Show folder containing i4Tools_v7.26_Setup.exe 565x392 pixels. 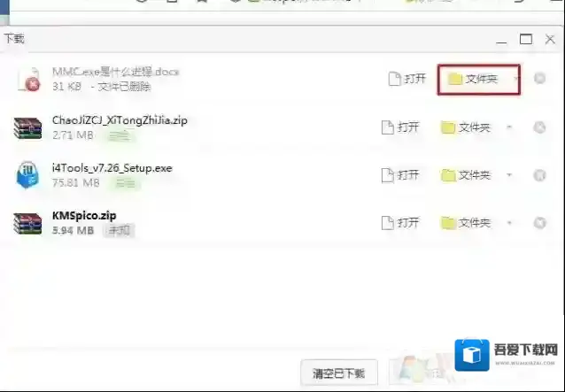466,175
